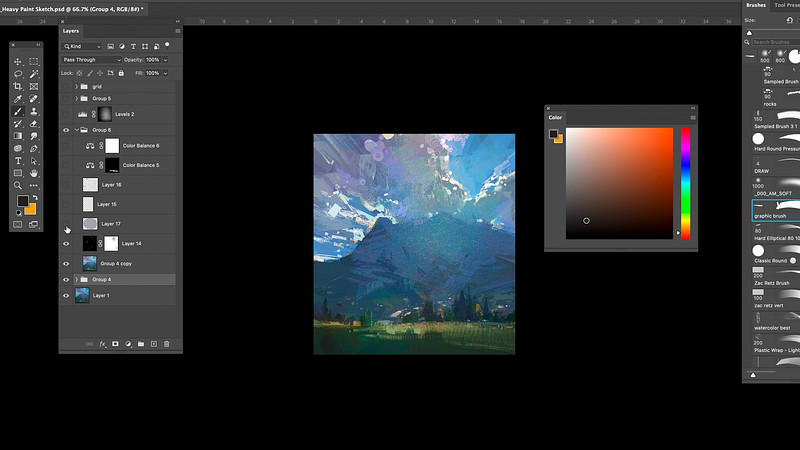Open the Kind filter dropdown

click(x=82, y=46)
